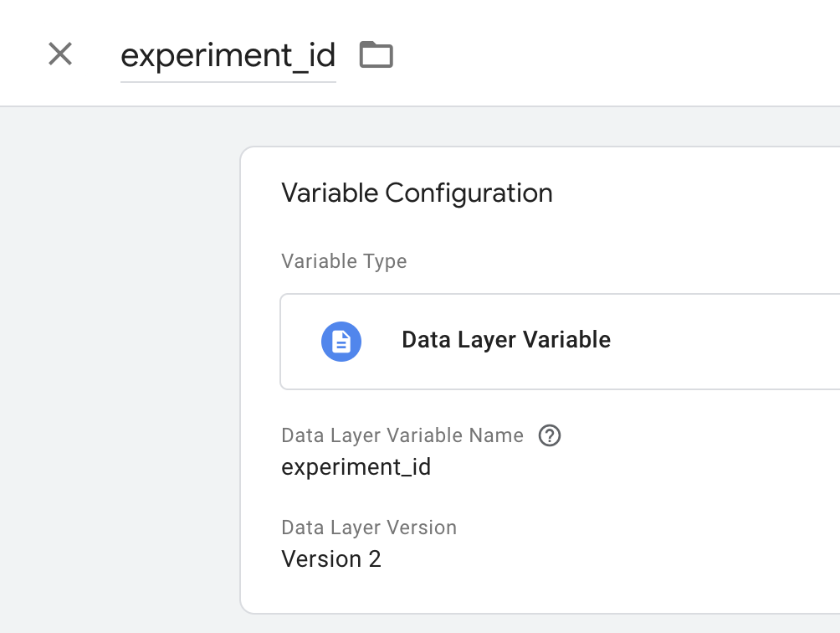Click the experiment_id value under Variable Name
840x633 pixels.
[356, 466]
